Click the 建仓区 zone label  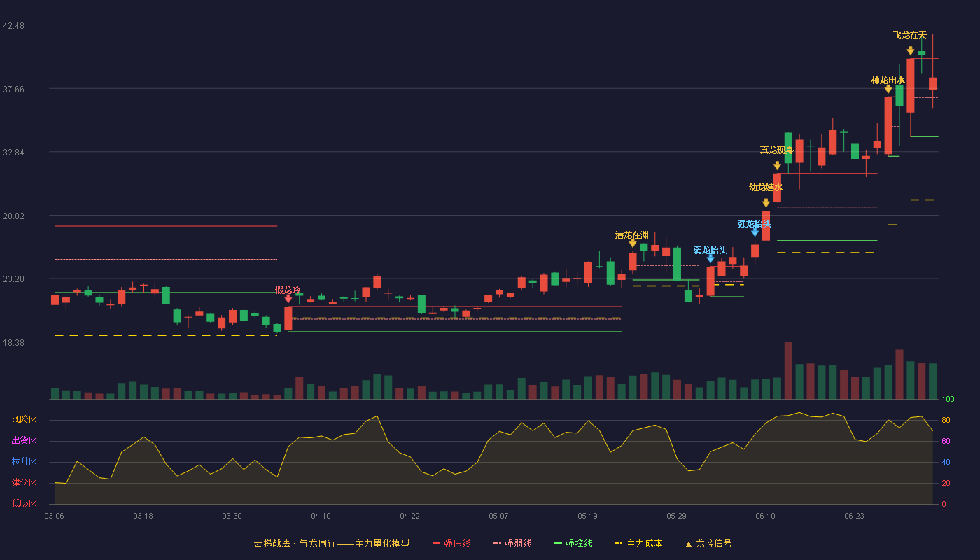pyautogui.click(x=24, y=483)
